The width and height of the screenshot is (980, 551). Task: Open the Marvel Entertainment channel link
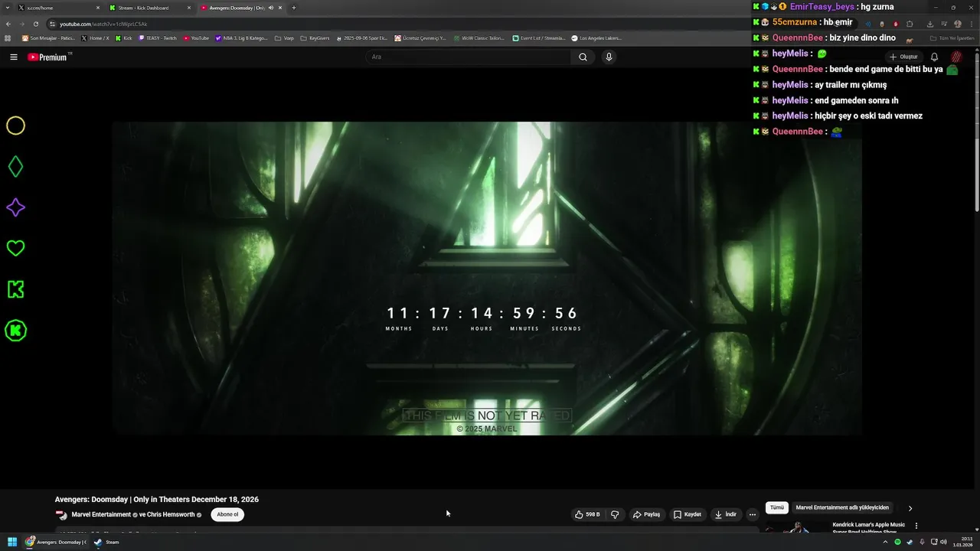tap(101, 514)
